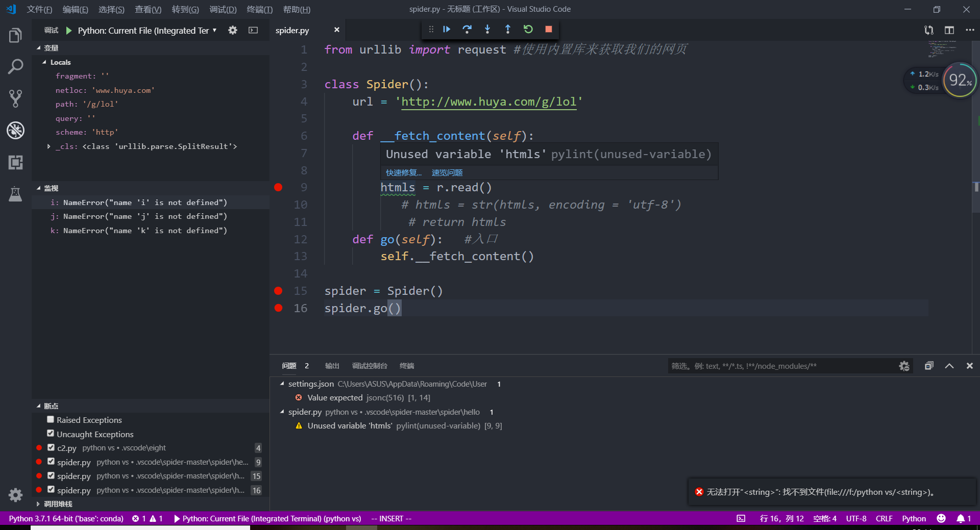Grab the debug toolbar drag handle

point(431,29)
